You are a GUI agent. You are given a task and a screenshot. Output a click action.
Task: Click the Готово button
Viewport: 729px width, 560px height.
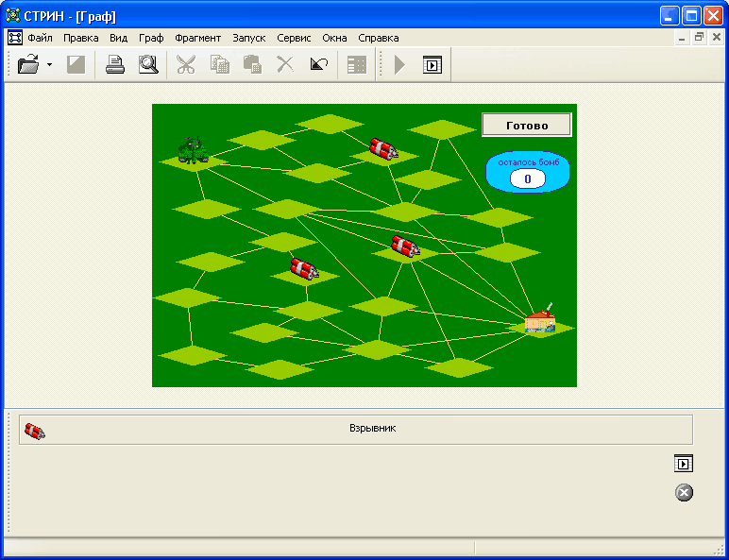527,125
